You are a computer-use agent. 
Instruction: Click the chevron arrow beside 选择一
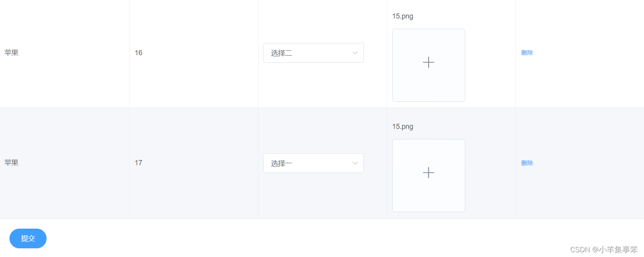coord(355,163)
